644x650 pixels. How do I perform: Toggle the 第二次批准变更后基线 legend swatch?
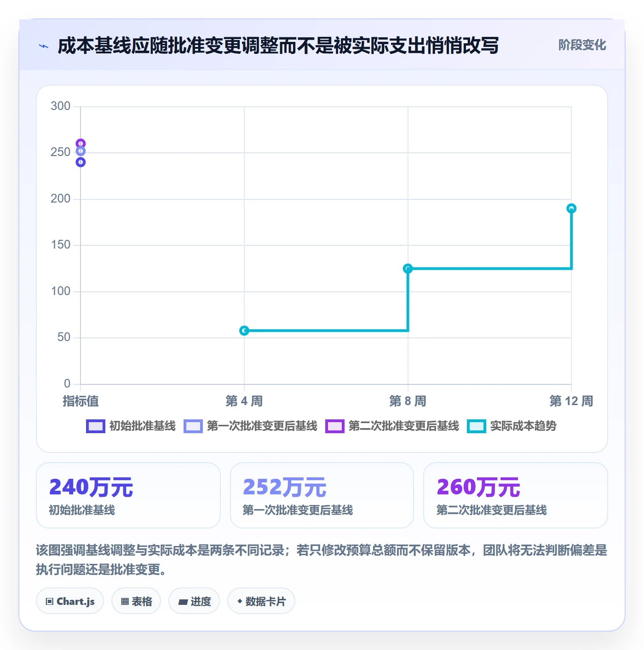(x=335, y=426)
